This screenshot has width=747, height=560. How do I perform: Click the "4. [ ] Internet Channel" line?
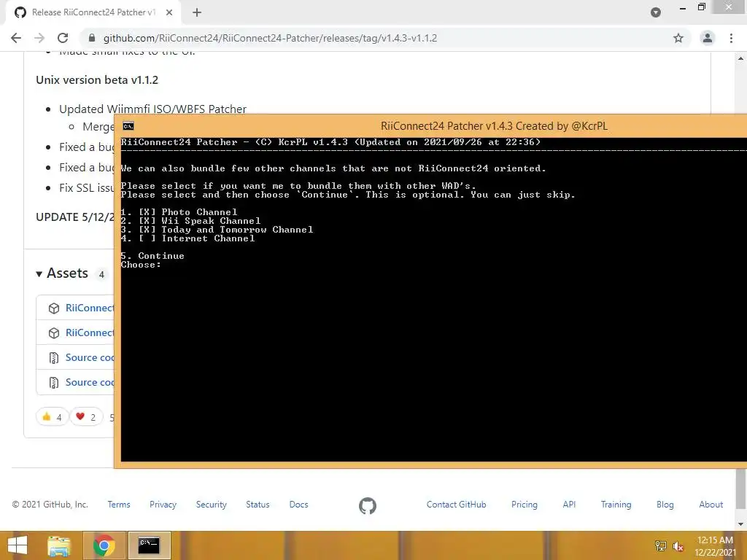(x=187, y=238)
